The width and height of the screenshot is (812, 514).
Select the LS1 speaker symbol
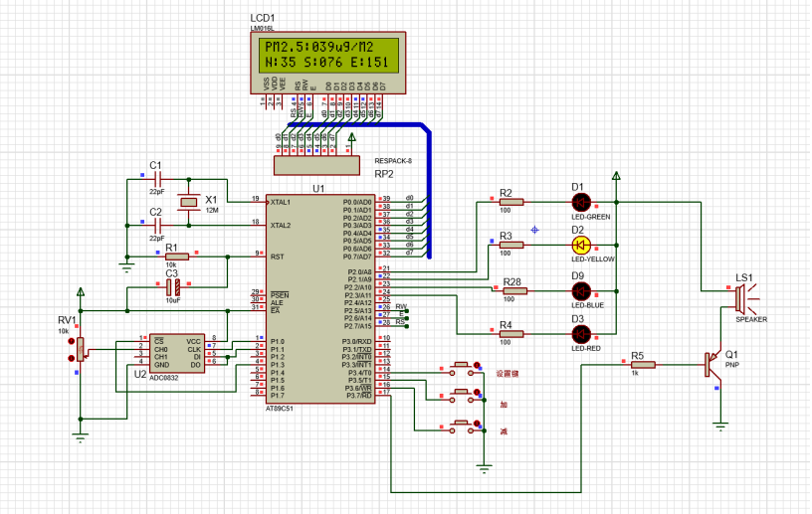click(x=745, y=299)
